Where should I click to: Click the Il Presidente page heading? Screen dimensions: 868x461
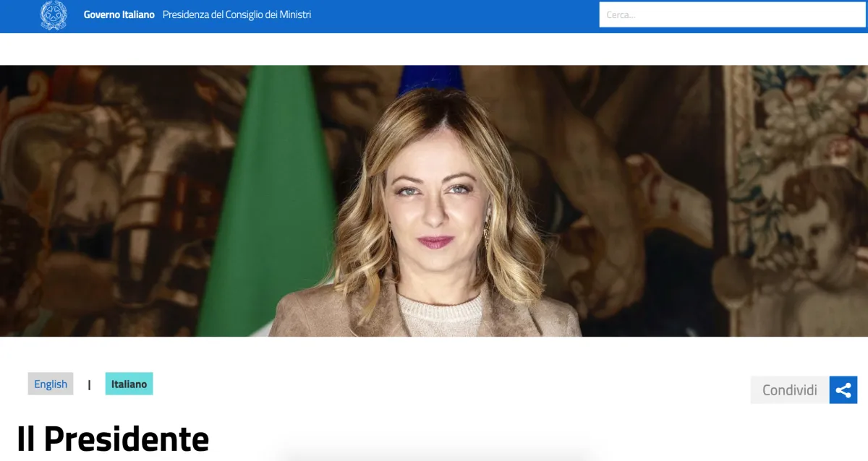113,439
